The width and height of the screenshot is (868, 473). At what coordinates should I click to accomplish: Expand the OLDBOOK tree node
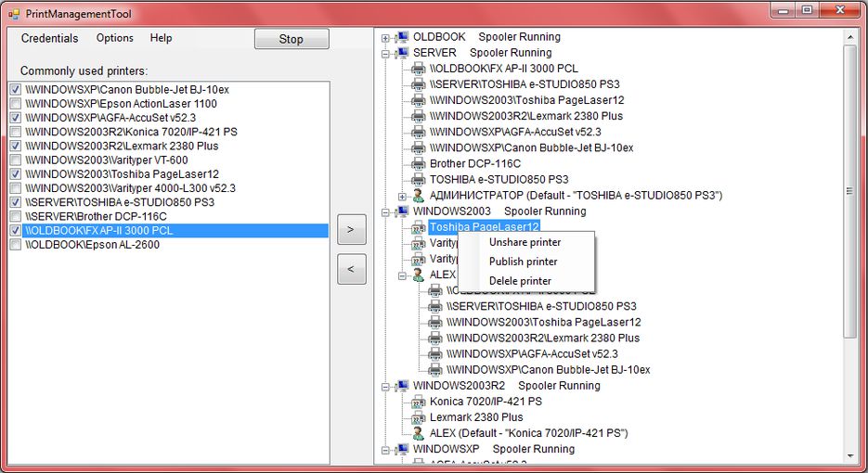pyautogui.click(x=386, y=38)
